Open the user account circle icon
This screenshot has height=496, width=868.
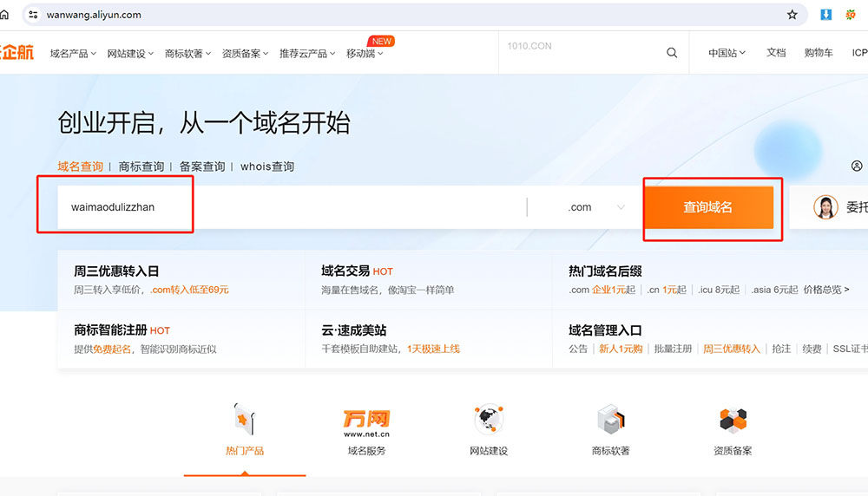(857, 166)
